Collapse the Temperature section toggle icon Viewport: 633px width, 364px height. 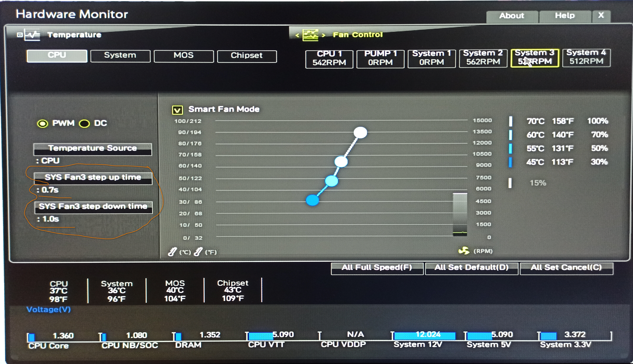pos(20,35)
